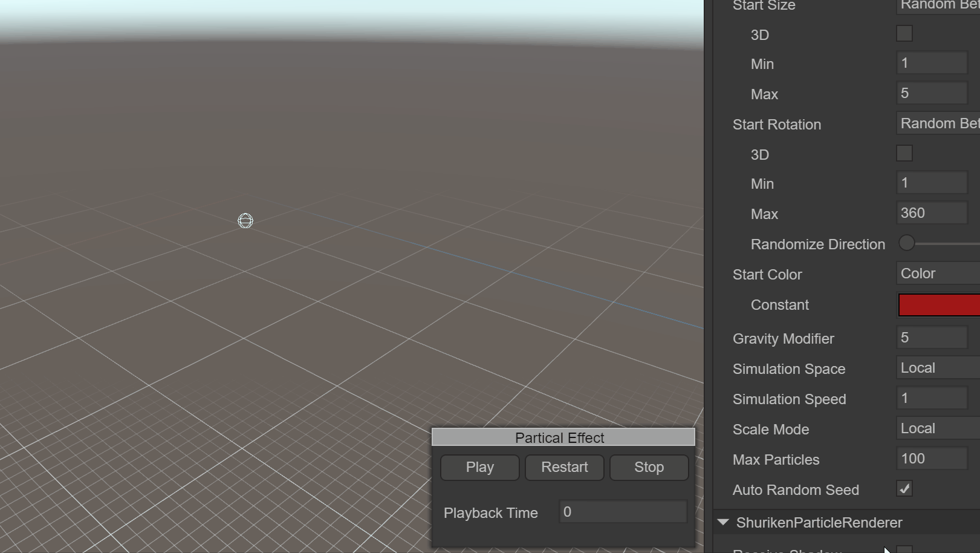The width and height of the screenshot is (980, 553).
Task: Open the Start Rotation mode dropdown
Action: tap(938, 123)
